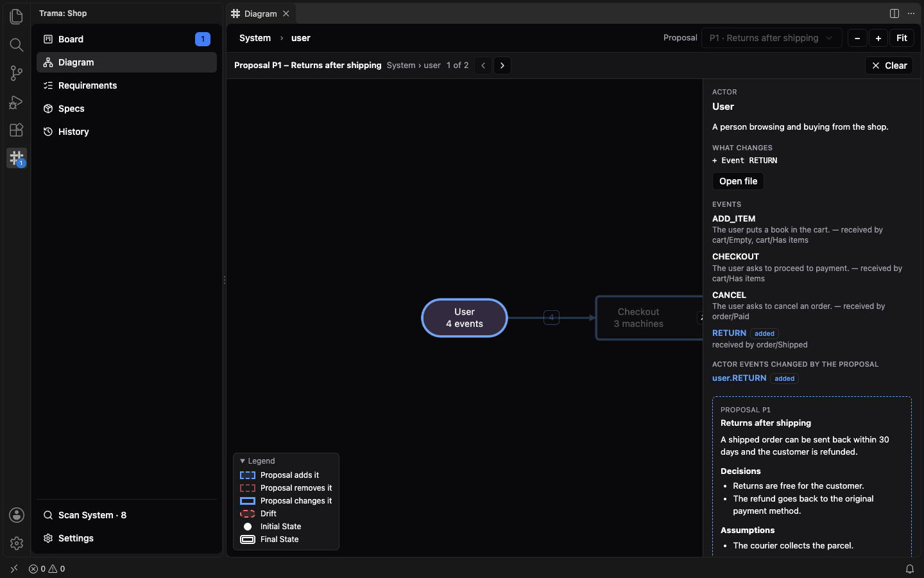Select the User actor node
The height and width of the screenshot is (578, 924).
[465, 318]
